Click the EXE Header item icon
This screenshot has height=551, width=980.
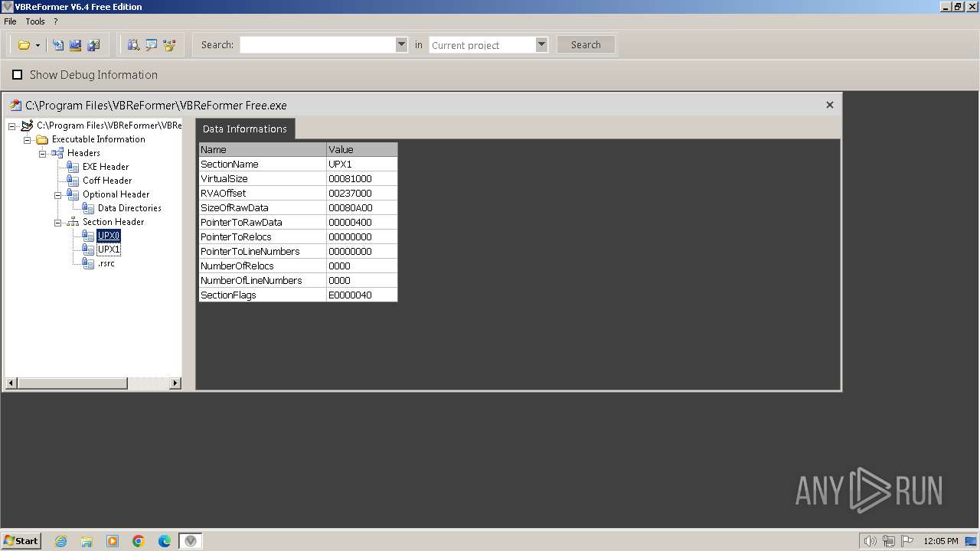[x=73, y=167]
